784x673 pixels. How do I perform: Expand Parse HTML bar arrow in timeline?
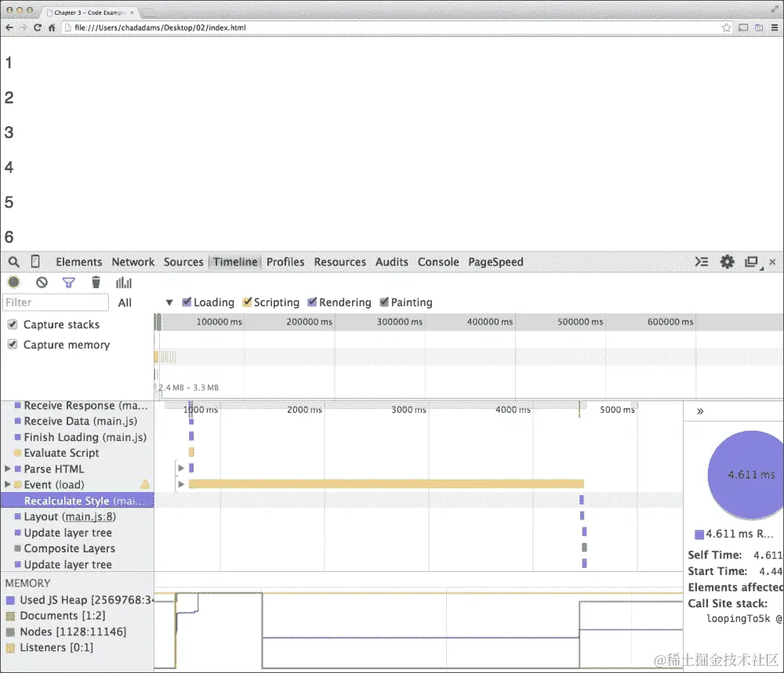[x=181, y=469]
